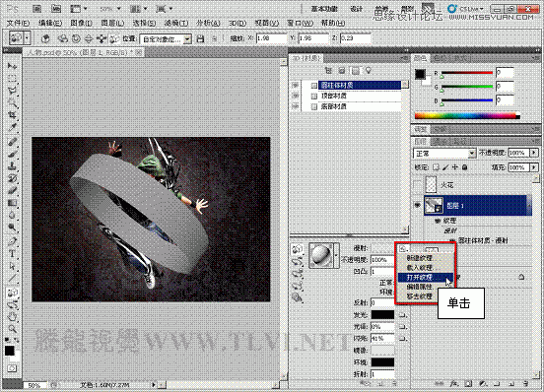Select the Crop tool

(x=12, y=114)
